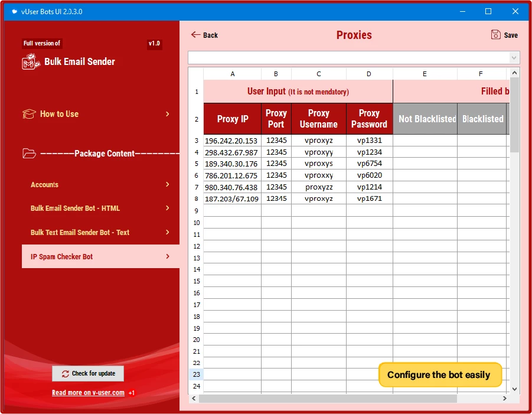Click the Back arrow icon

195,35
